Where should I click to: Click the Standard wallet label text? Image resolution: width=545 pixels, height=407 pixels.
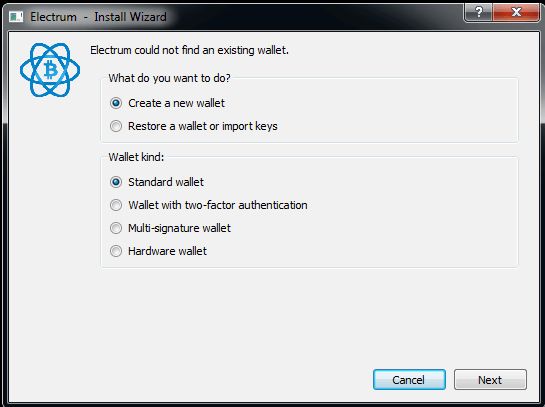click(166, 182)
